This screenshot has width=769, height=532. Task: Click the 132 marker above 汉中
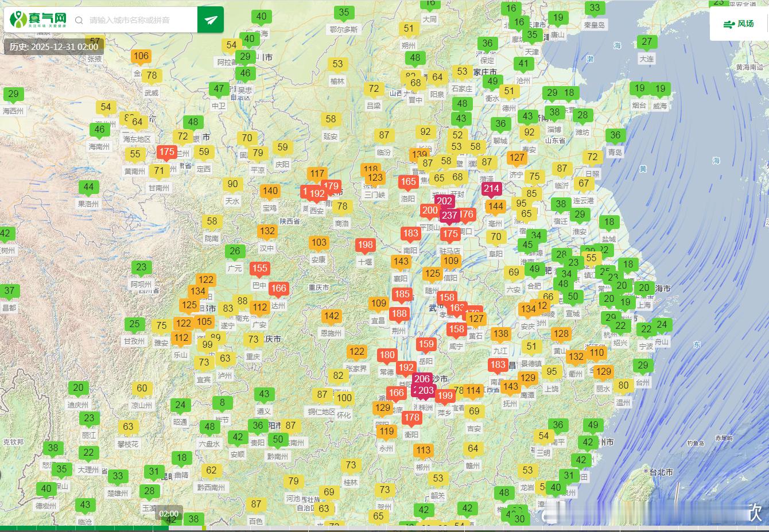coord(267,232)
